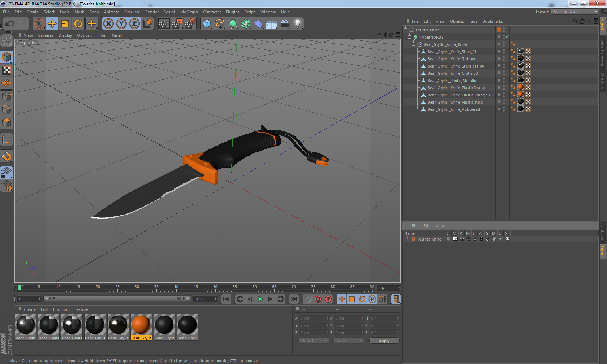
Task: Open Object Manager Tags menu
Action: click(473, 21)
